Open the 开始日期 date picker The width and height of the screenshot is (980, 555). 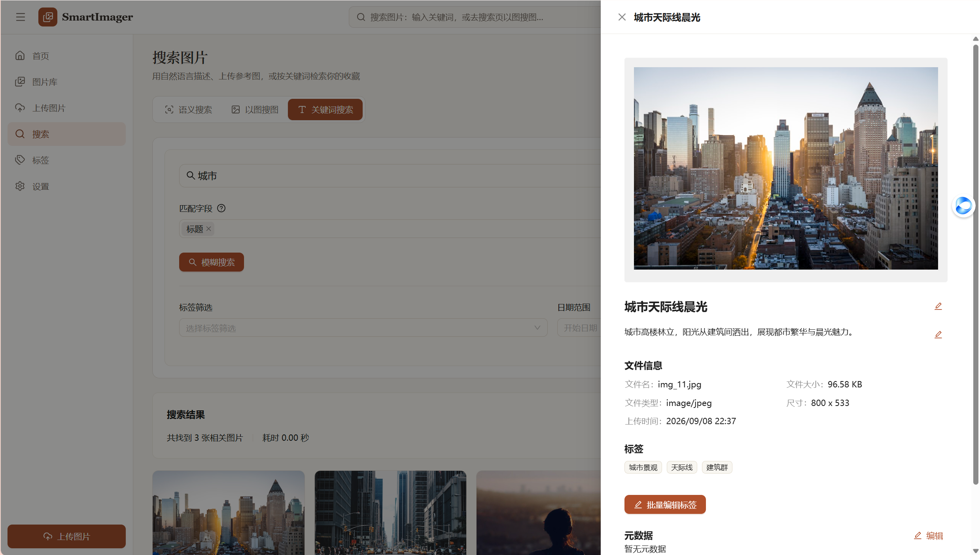[x=580, y=328]
